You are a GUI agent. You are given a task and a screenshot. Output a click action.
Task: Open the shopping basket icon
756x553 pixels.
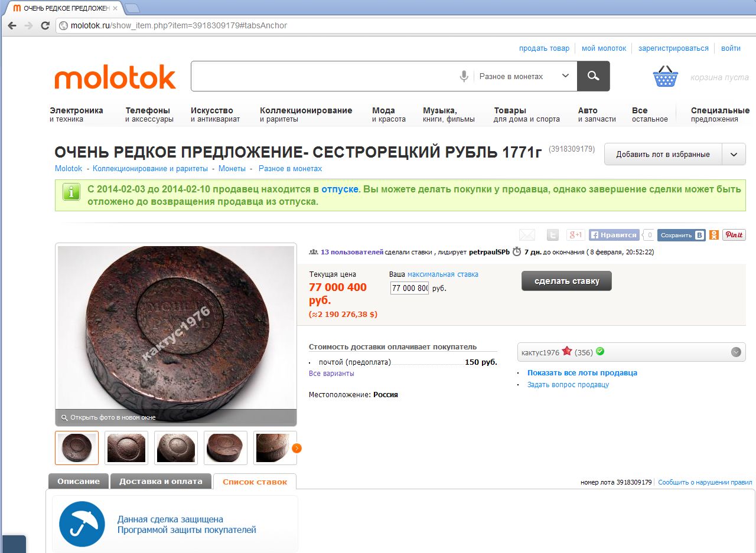click(665, 76)
